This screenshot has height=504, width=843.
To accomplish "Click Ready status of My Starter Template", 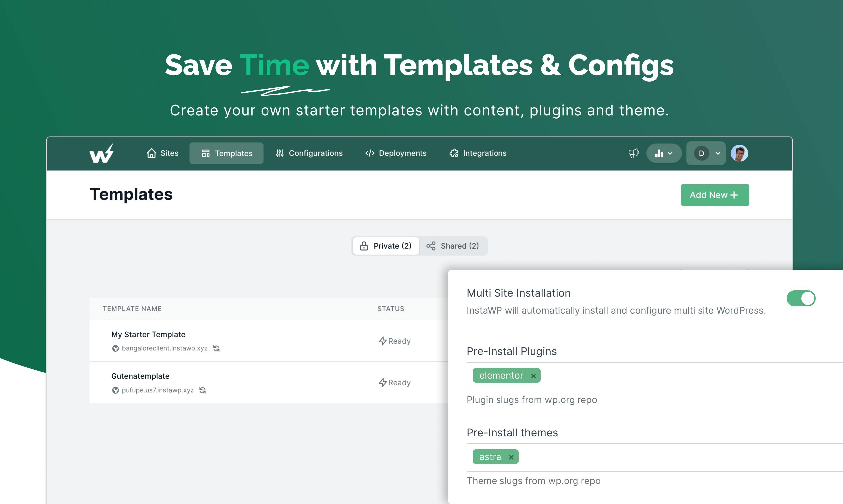I will coord(394,341).
